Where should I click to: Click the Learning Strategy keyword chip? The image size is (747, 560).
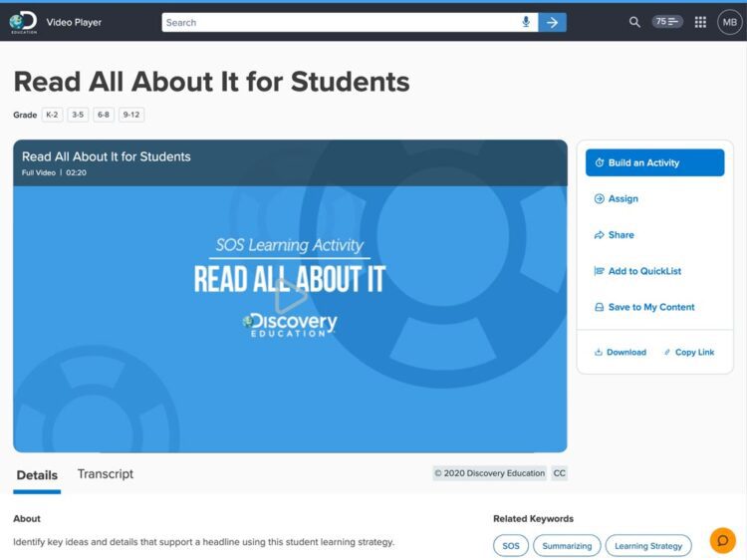click(x=648, y=546)
